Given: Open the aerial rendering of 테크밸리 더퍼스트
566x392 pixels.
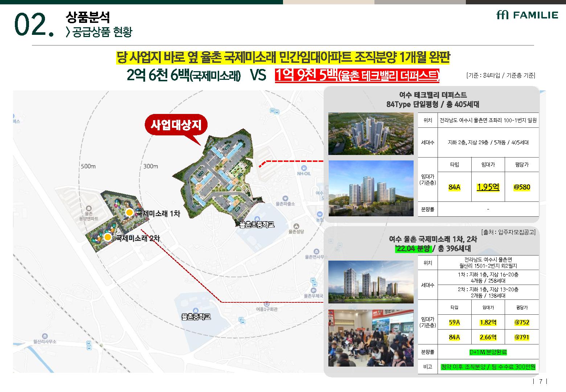Looking at the screenshot, I should (371, 134).
